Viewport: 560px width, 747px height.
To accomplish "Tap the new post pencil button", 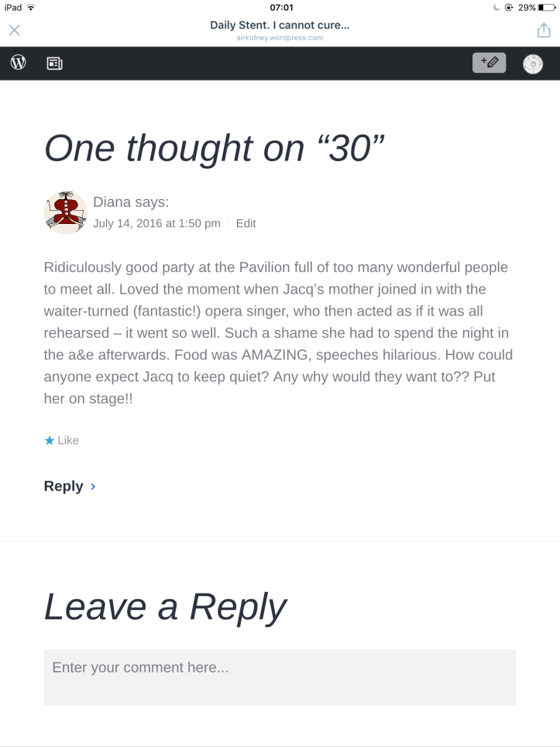I will coord(489,64).
